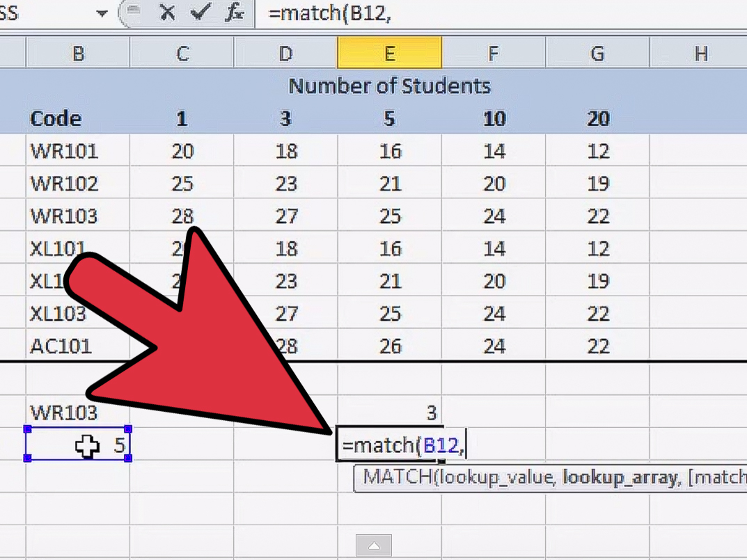
Task: Select column D header
Action: 286,54
